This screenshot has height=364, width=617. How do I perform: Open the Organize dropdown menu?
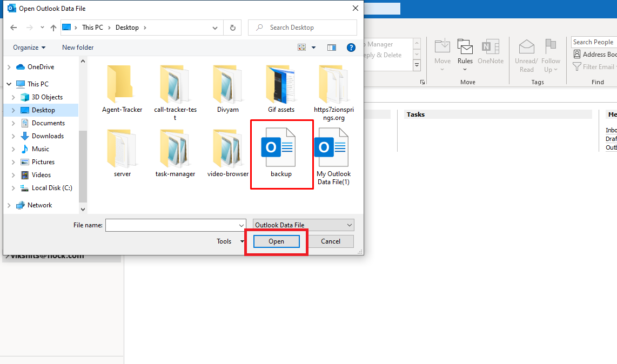29,48
